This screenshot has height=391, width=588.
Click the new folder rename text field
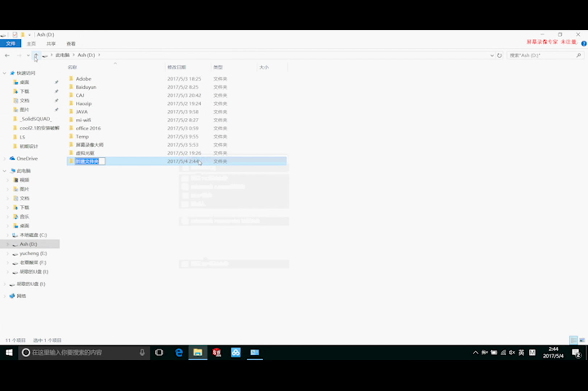tap(90, 161)
